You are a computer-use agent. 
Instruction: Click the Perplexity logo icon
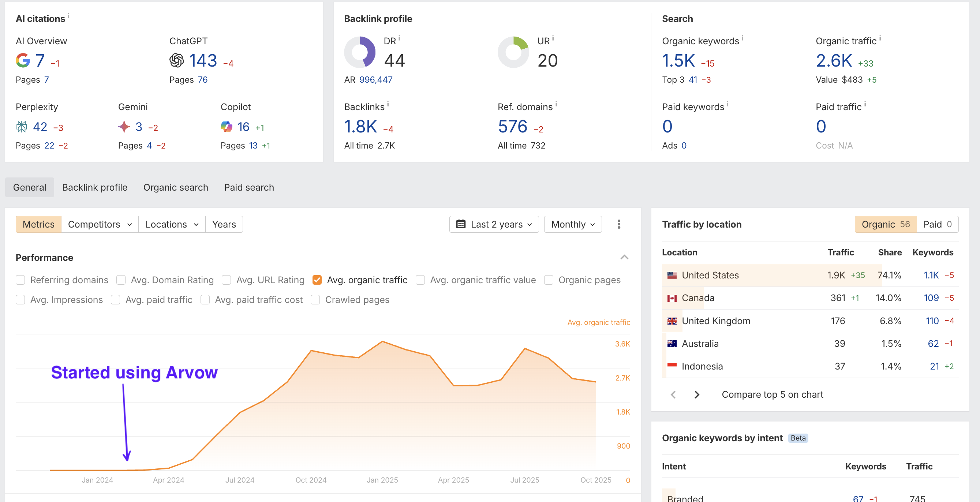22,127
